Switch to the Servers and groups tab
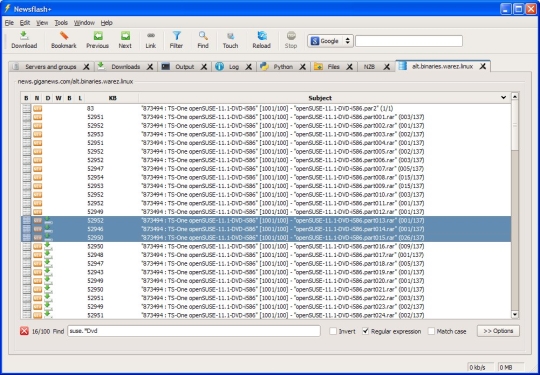Screen dimensions: 540x375 point(50,67)
